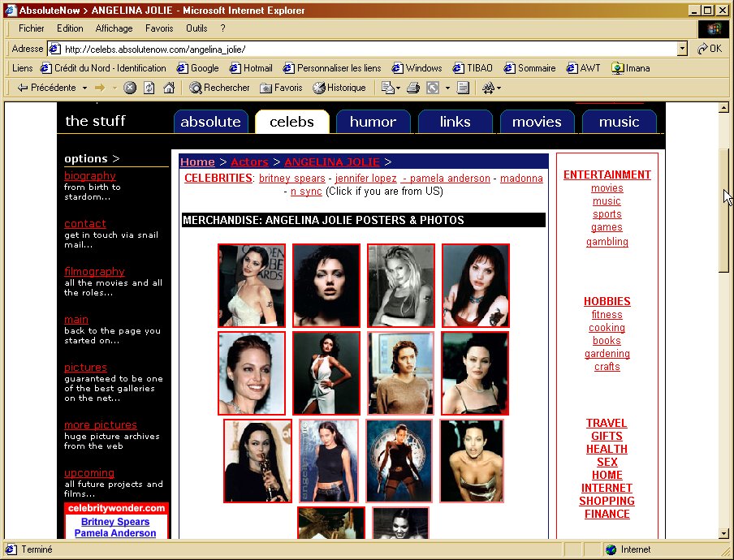This screenshot has height=560, width=734.
Task: Switch to the music tab
Action: pos(619,122)
